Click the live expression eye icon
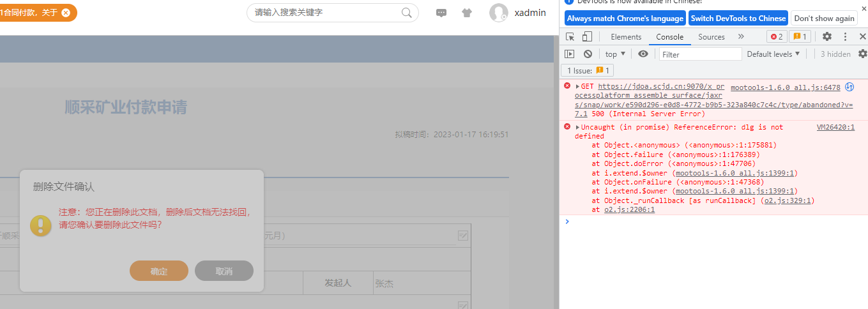868x309 pixels. [x=643, y=54]
